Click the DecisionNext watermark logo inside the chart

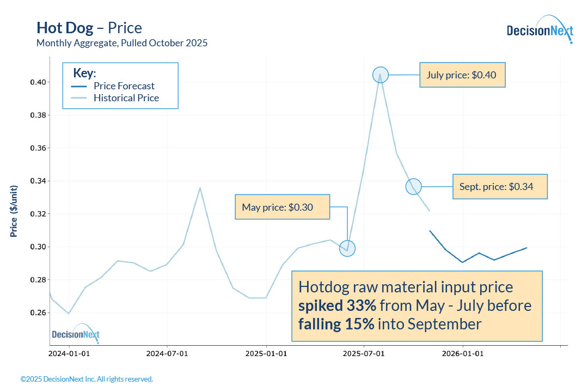point(76,334)
